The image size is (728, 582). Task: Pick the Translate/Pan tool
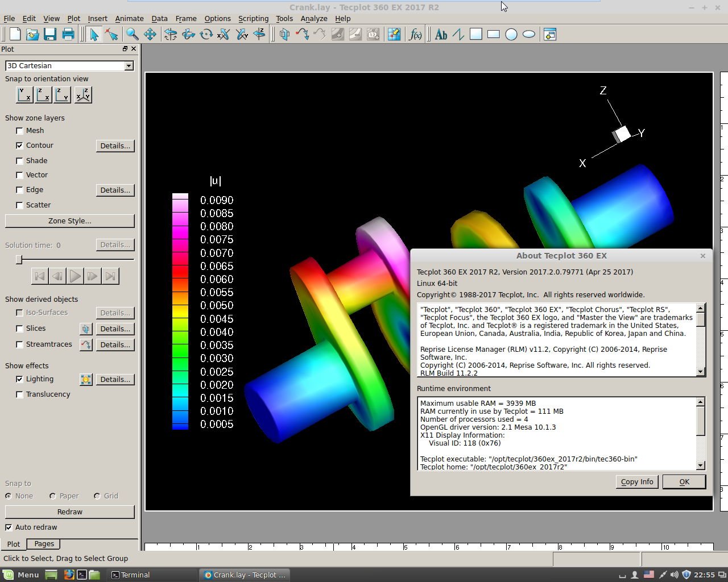150,34
